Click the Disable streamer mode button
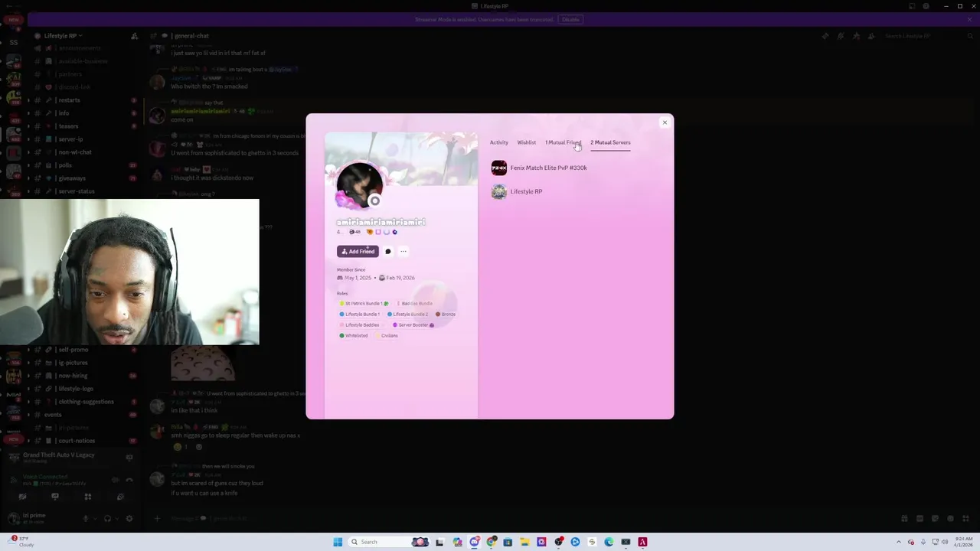 click(570, 19)
